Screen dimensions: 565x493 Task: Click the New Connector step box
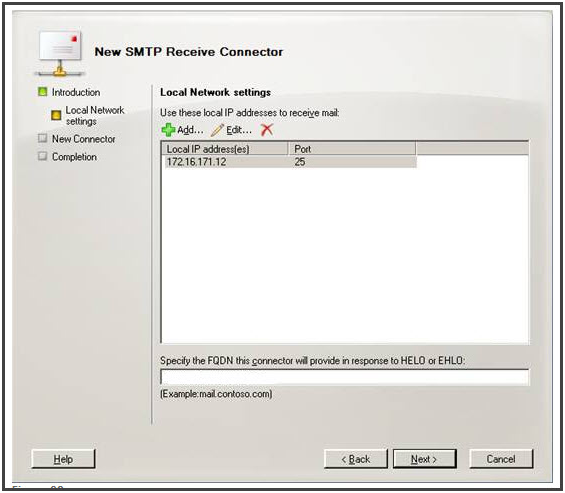click(x=43, y=138)
